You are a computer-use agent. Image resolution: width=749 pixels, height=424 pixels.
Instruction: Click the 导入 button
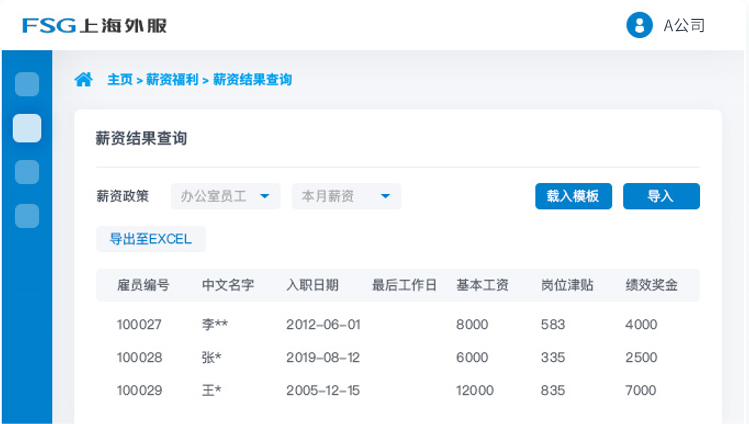(660, 196)
